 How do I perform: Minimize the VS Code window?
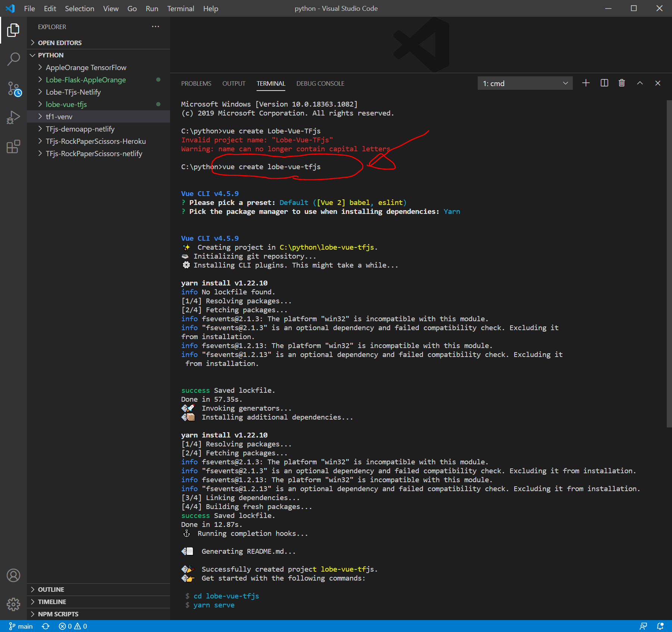608,8
